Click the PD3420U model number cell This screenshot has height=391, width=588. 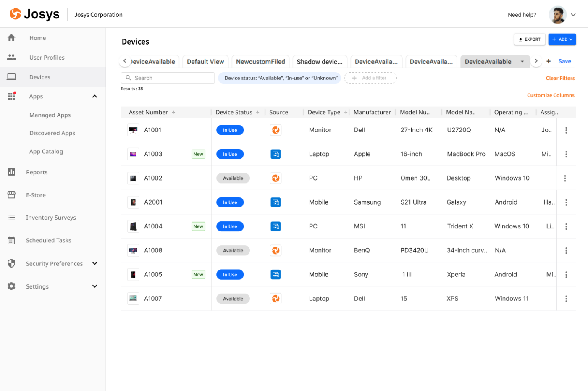415,250
